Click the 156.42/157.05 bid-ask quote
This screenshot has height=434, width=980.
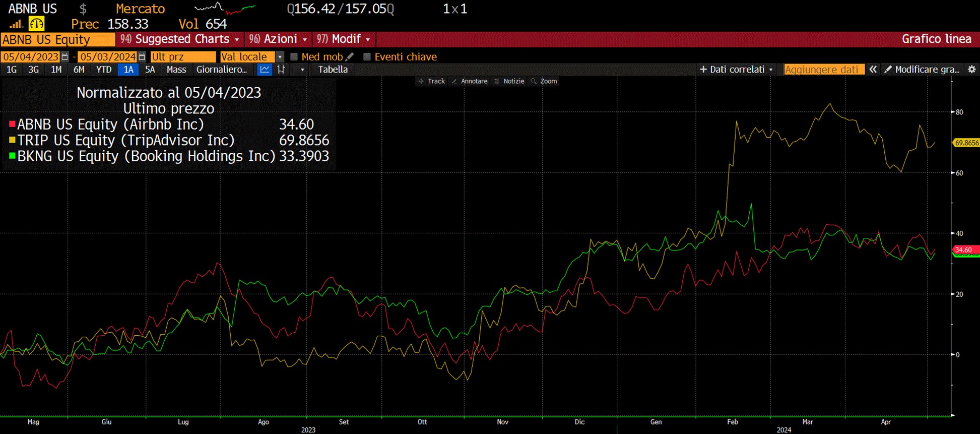(x=341, y=9)
